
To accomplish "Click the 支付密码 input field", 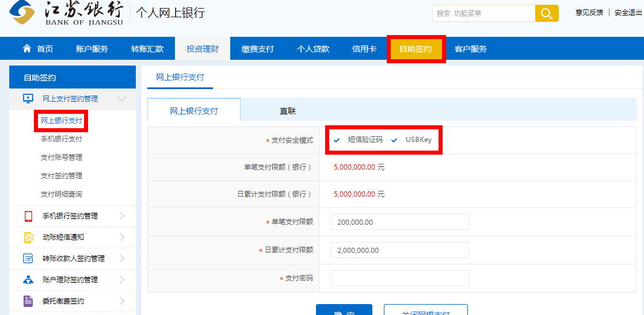I will coord(399,278).
